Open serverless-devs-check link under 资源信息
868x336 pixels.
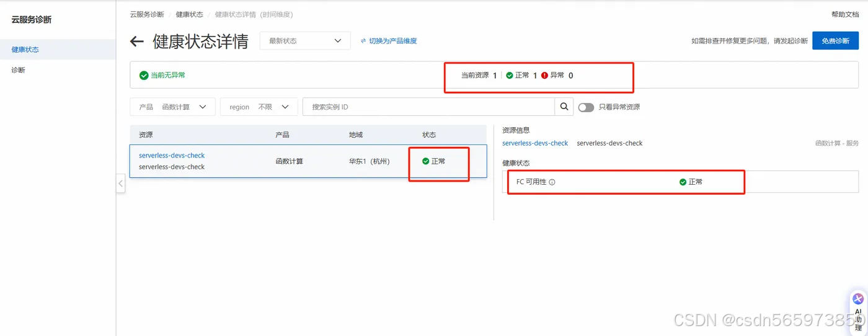click(535, 143)
